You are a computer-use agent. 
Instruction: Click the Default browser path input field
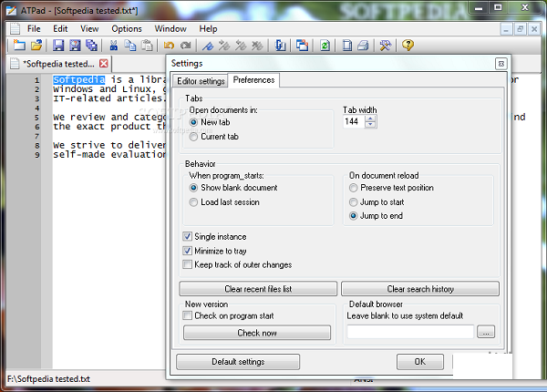pos(410,332)
